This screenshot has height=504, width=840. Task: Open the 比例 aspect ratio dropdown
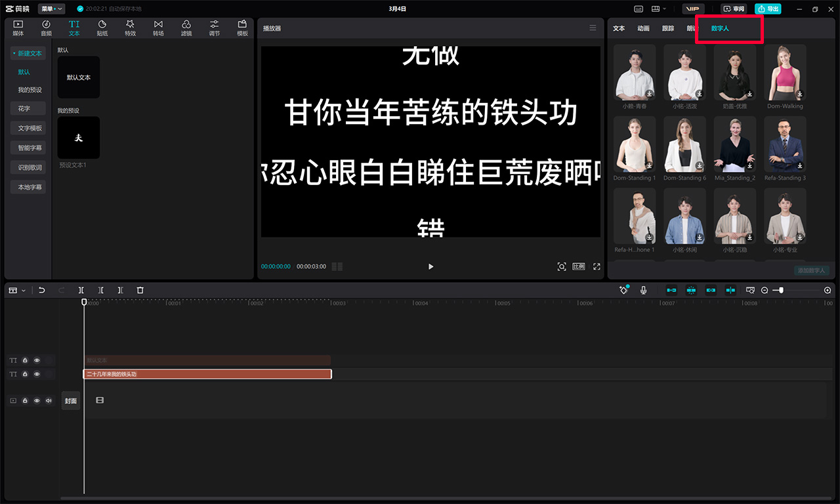point(578,266)
